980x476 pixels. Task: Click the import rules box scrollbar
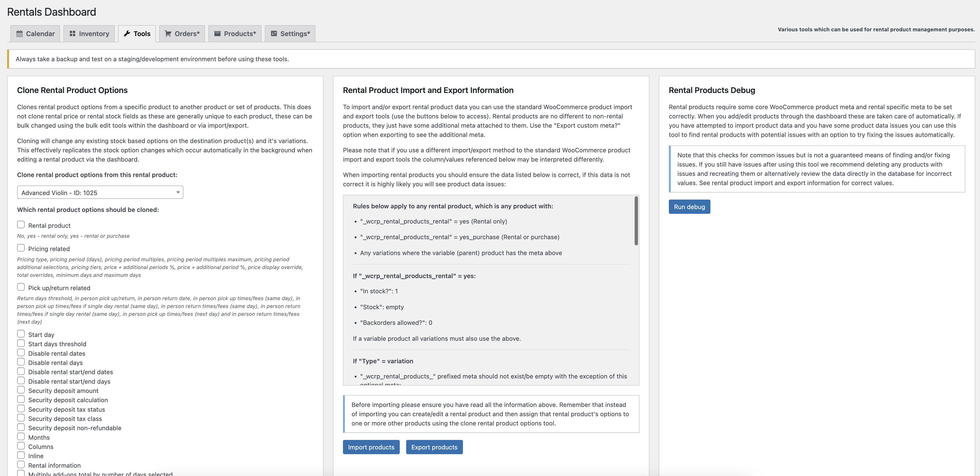[x=636, y=221]
